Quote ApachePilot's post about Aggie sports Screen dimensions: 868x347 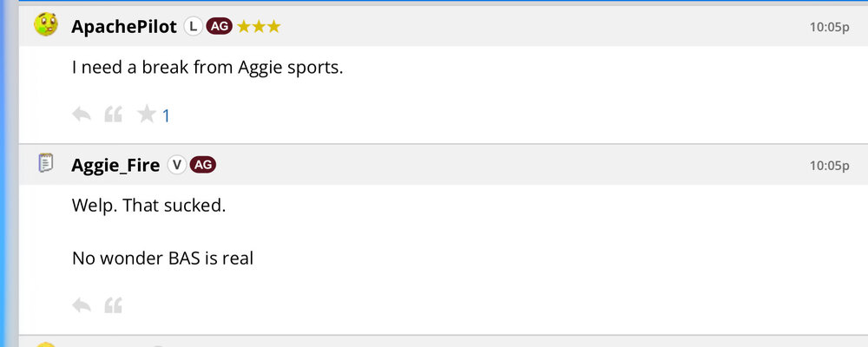(114, 115)
